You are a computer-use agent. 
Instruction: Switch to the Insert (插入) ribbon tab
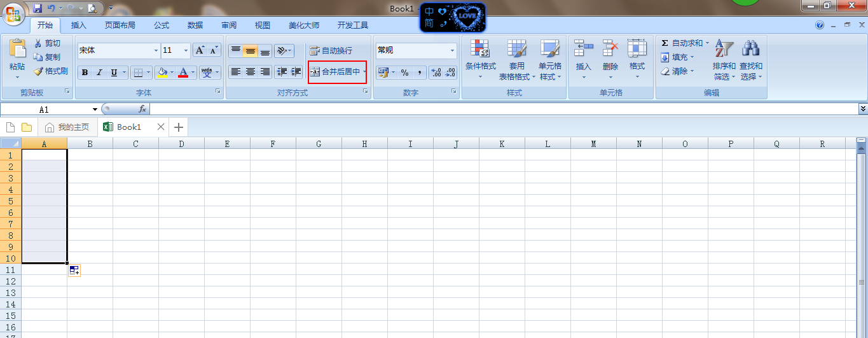pos(79,25)
